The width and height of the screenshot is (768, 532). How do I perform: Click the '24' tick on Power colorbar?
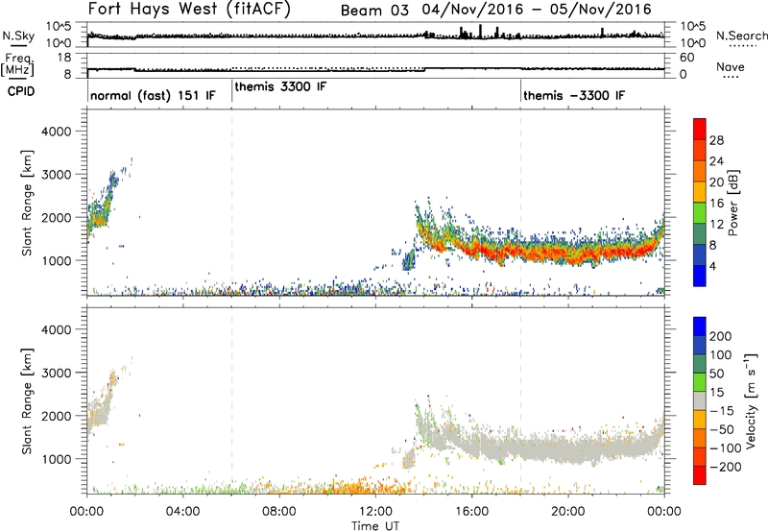tap(716, 161)
